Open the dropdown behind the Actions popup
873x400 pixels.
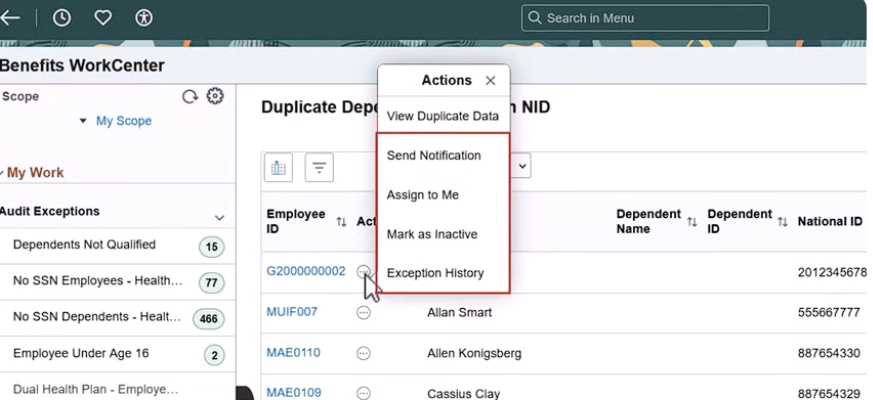point(521,166)
